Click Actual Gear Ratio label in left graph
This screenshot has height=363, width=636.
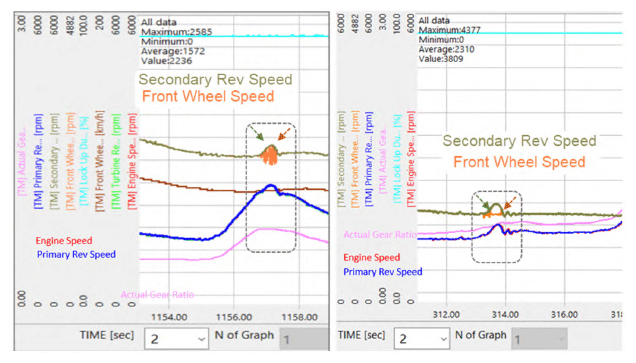tap(157, 294)
